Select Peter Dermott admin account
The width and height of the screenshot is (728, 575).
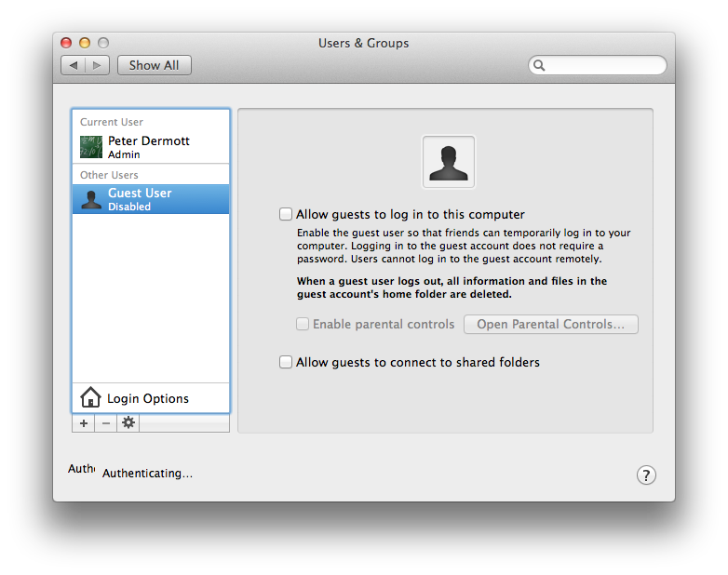point(151,147)
